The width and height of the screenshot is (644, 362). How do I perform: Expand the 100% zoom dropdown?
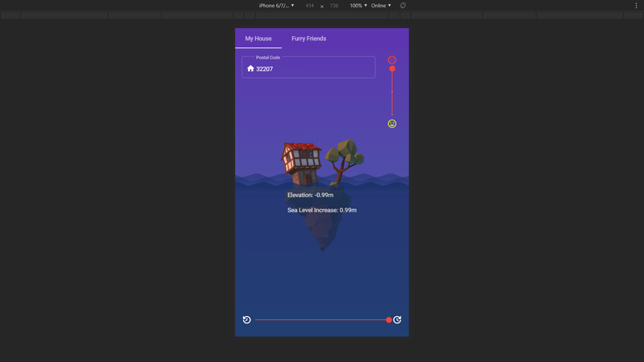pyautogui.click(x=357, y=6)
